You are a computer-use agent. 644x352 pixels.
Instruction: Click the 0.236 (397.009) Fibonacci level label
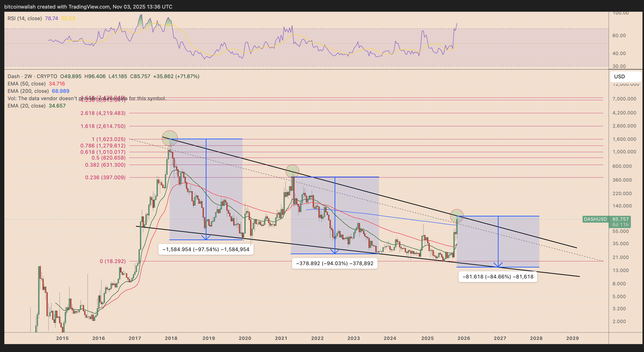coord(105,178)
